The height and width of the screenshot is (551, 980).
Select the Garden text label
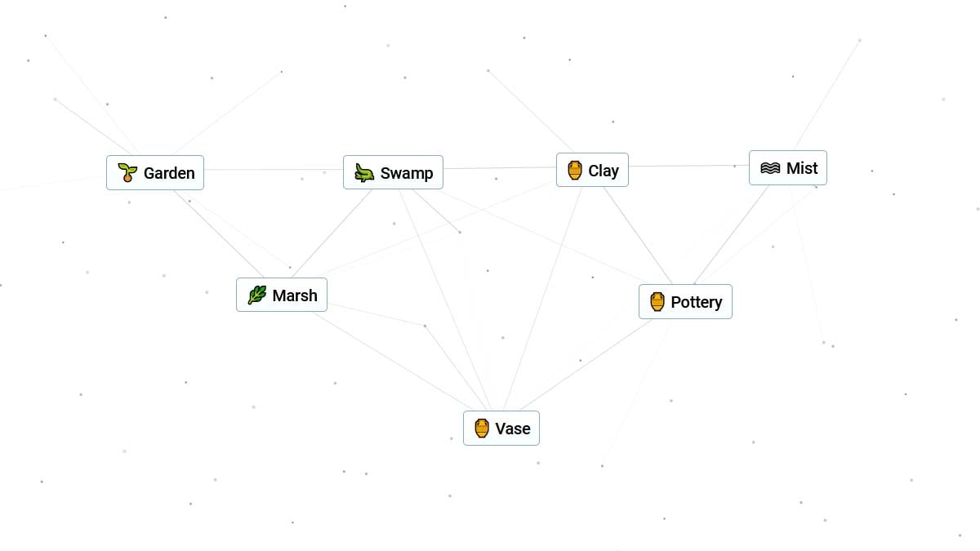tap(169, 173)
